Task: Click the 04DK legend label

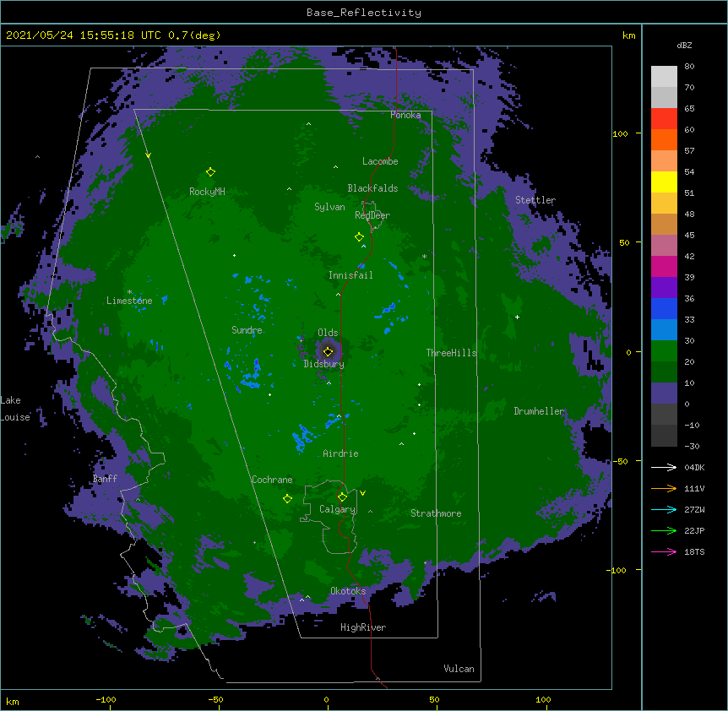Action: click(694, 467)
